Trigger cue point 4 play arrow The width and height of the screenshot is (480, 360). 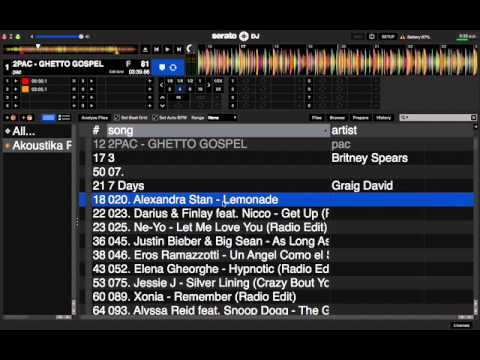click(x=16, y=106)
